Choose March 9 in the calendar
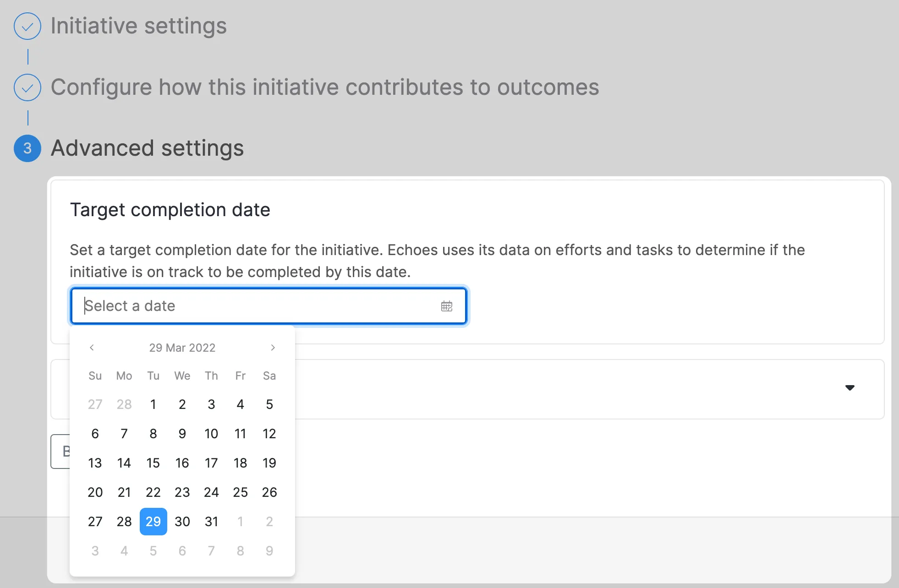Image resolution: width=899 pixels, height=588 pixels. 182,434
